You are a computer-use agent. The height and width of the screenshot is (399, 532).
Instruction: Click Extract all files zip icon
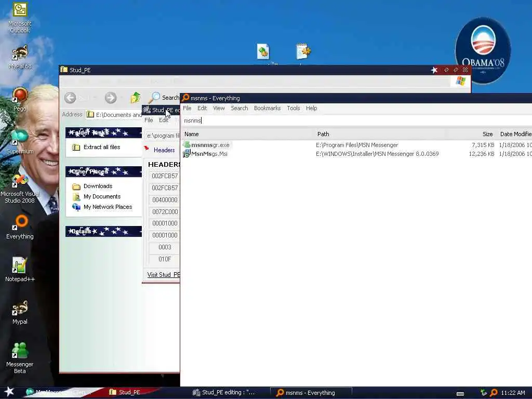[76, 147]
